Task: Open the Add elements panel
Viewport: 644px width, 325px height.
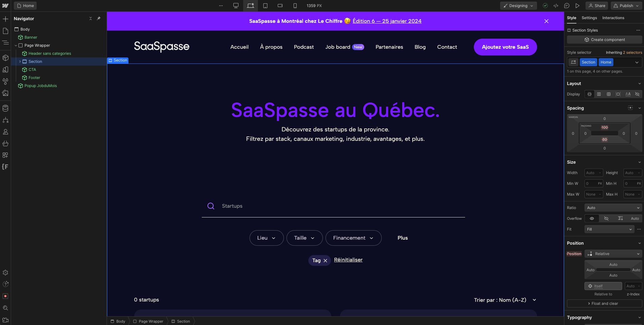Action: (5, 19)
